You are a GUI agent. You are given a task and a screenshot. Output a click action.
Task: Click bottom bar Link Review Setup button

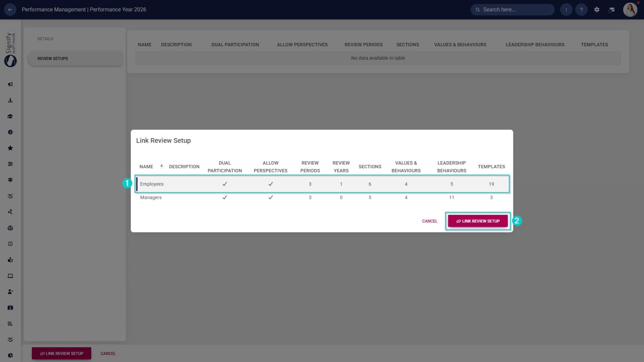click(x=61, y=353)
